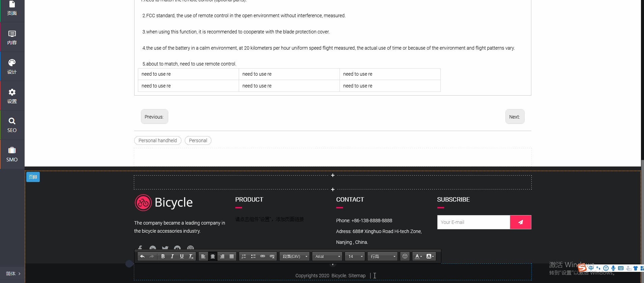Click the Previous: navigation button
Image resolution: width=644 pixels, height=283 pixels.
tap(154, 117)
